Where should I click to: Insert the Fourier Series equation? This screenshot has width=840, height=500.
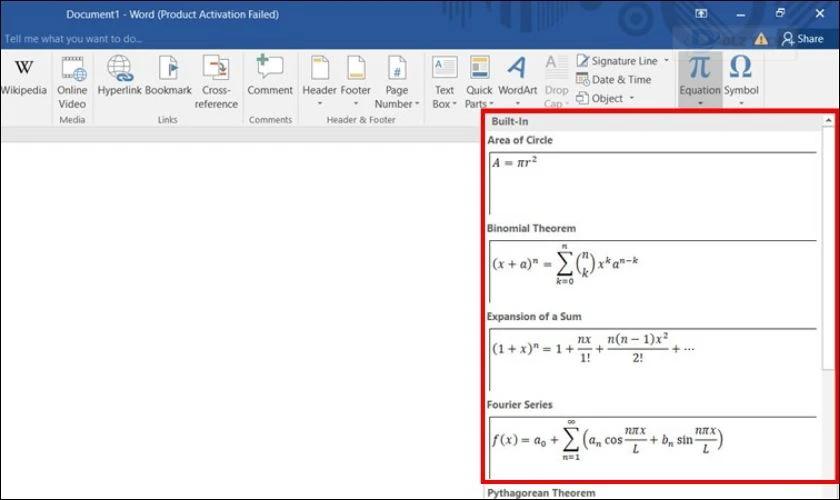653,447
